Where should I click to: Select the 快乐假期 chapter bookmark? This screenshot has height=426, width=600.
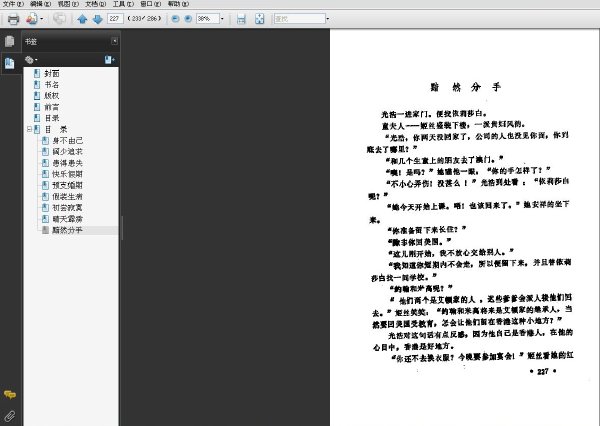coord(67,174)
